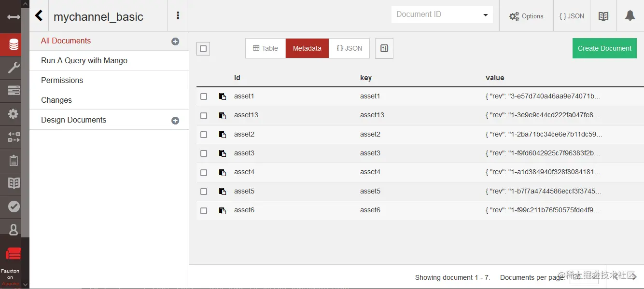
Task: Open the Documentation book sidebar icon
Action: 14,183
